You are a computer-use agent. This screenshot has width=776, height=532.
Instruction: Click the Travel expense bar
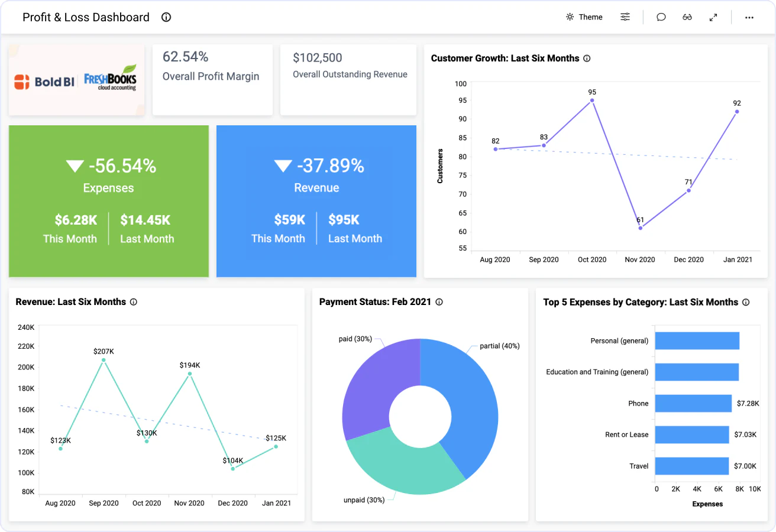692,466
